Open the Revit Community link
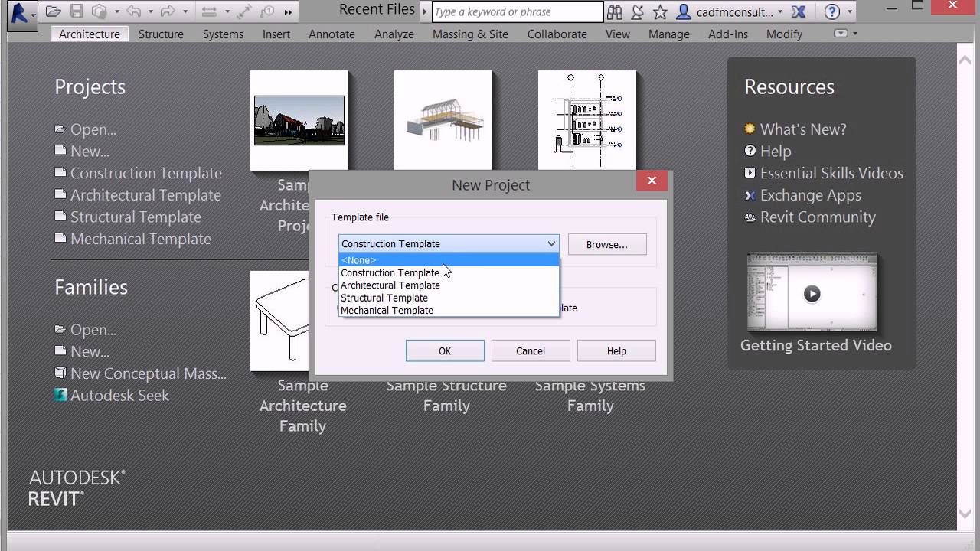 (x=818, y=217)
